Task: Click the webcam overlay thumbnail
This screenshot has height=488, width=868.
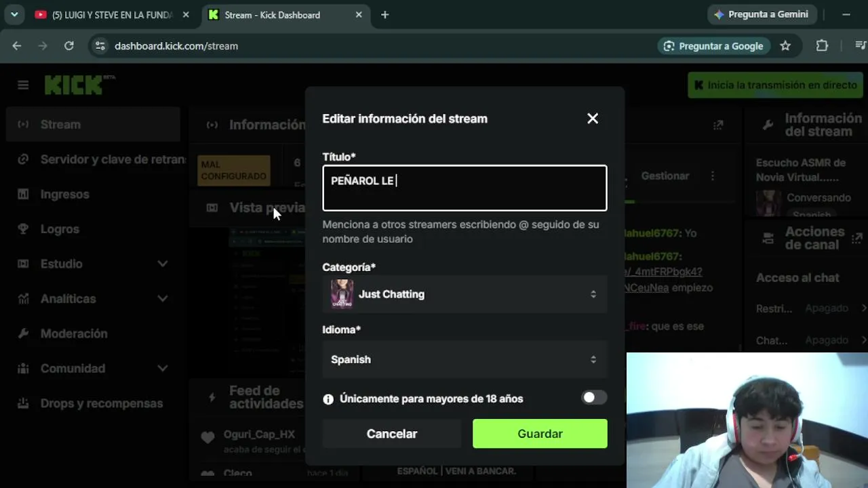Action: (747, 420)
